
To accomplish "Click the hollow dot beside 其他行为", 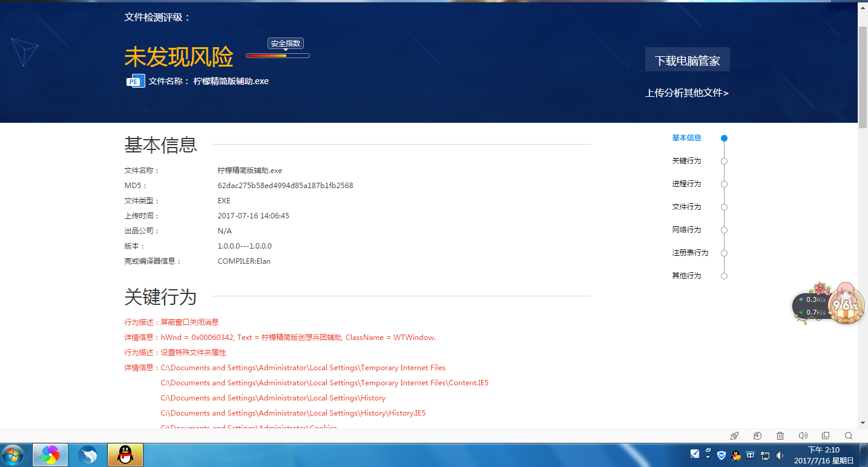I will click(724, 276).
